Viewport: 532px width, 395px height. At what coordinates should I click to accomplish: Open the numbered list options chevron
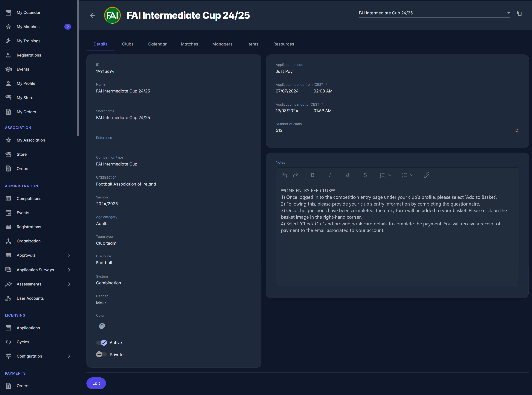390,175
